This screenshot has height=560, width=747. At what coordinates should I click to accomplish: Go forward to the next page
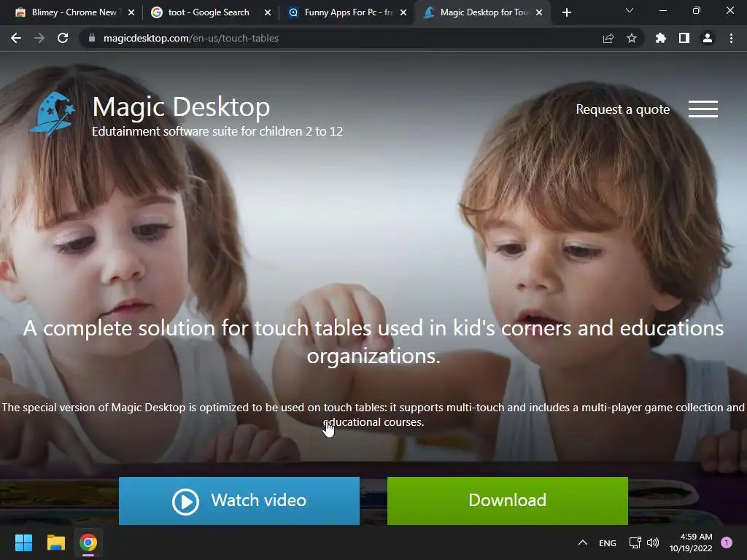[x=39, y=38]
